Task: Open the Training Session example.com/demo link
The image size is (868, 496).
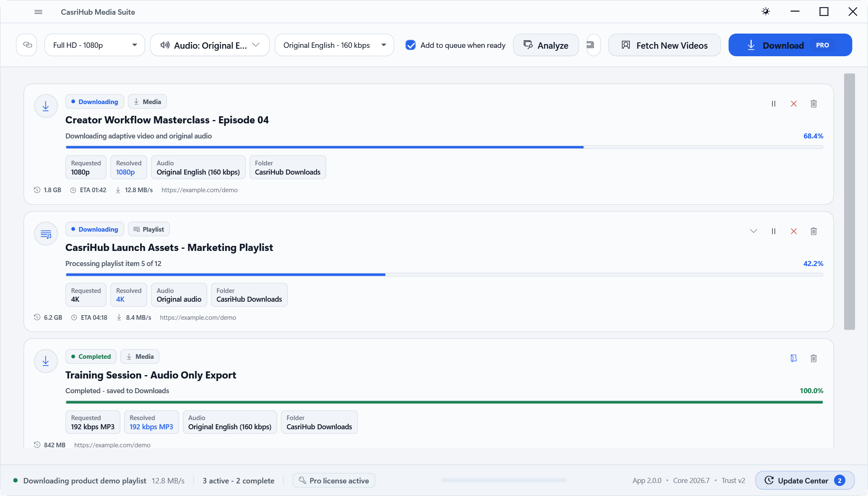Action: 112,445
